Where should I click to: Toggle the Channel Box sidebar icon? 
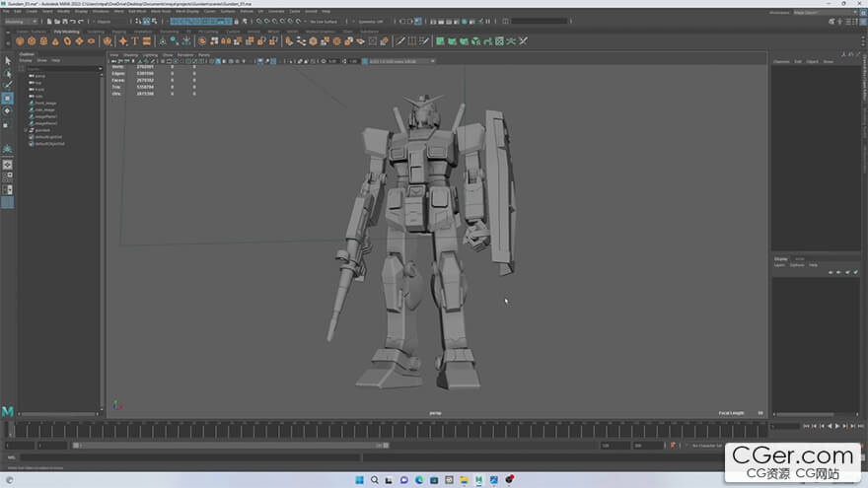(x=864, y=21)
